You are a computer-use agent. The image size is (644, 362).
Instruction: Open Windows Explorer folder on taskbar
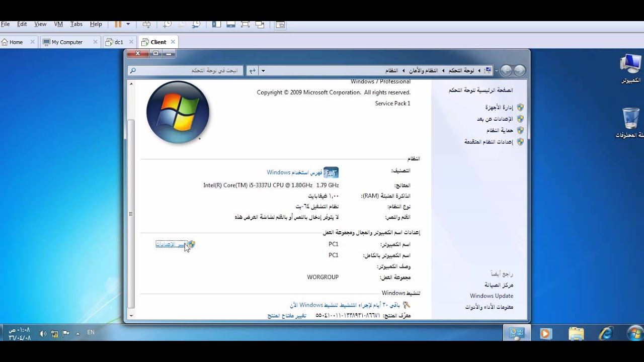coord(576,333)
